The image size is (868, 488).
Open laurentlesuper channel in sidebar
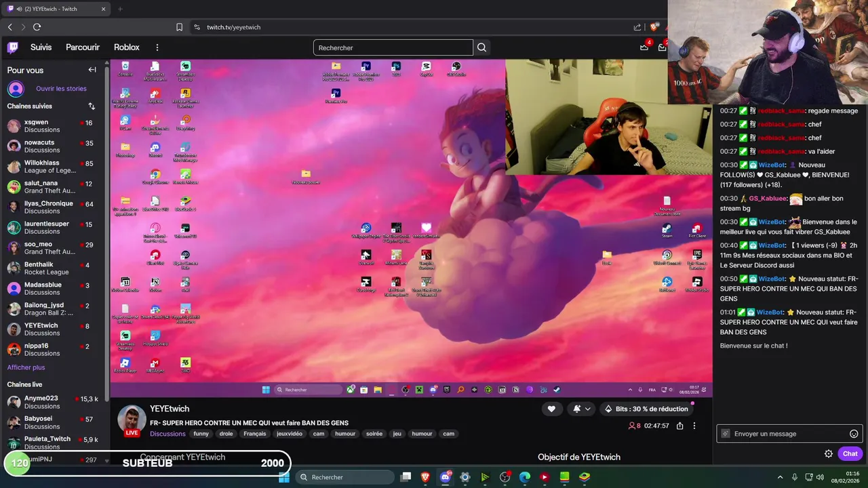coord(53,228)
